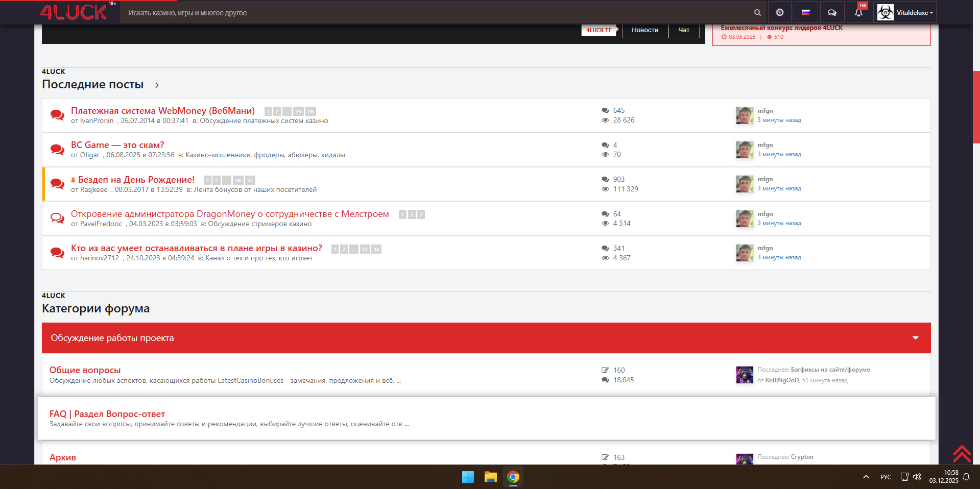Open the messages chat bubbles icon
The image size is (980, 489).
point(832,13)
